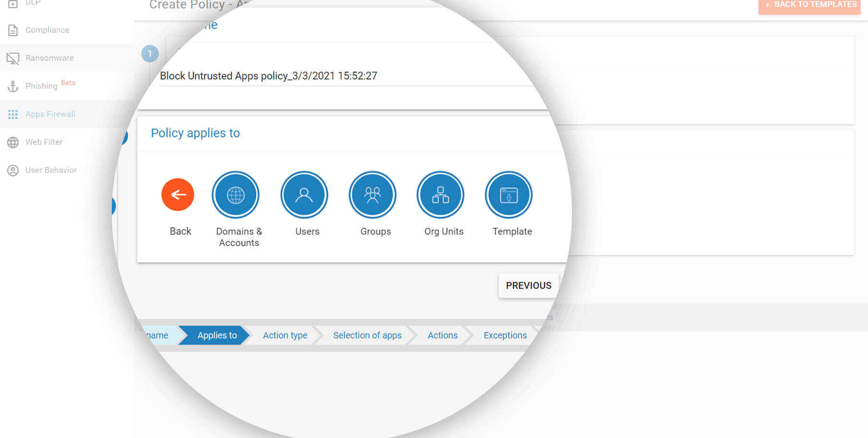Jump to Selection of apps step
This screenshot has height=438, width=868.
pyautogui.click(x=367, y=335)
